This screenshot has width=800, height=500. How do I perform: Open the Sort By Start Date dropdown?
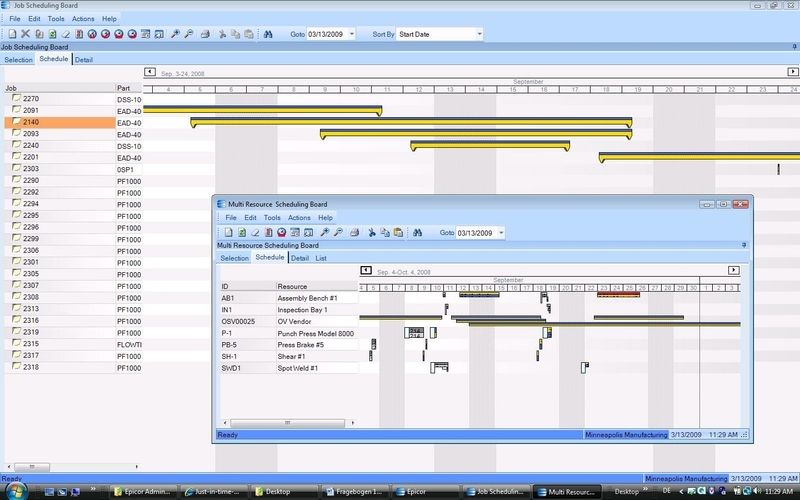(x=479, y=34)
